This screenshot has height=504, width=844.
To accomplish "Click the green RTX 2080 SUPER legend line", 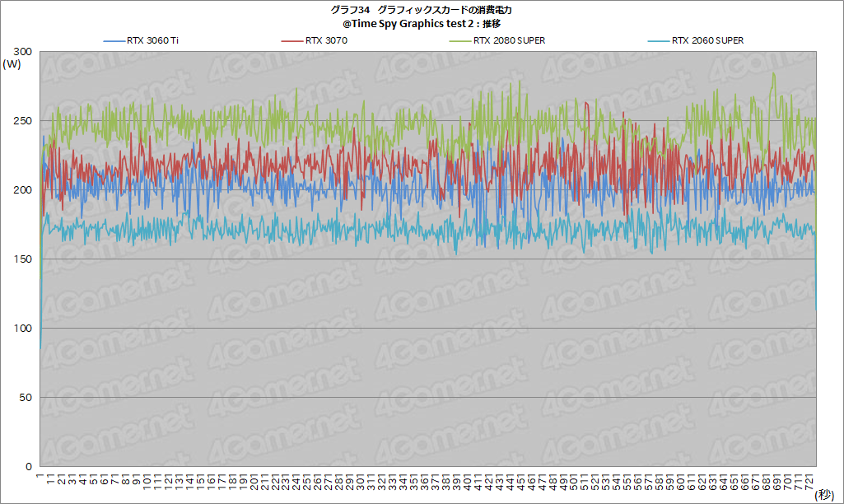I will pyautogui.click(x=460, y=41).
